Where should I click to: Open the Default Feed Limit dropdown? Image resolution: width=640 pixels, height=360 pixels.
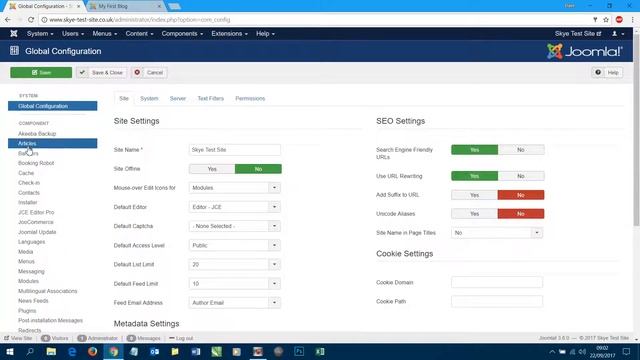pyautogui.click(x=235, y=284)
